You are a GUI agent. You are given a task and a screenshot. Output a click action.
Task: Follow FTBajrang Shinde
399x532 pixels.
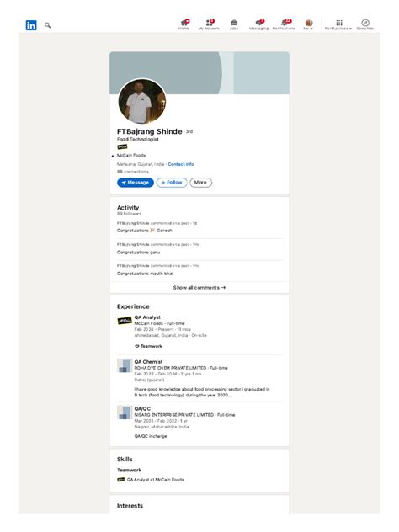pos(172,183)
